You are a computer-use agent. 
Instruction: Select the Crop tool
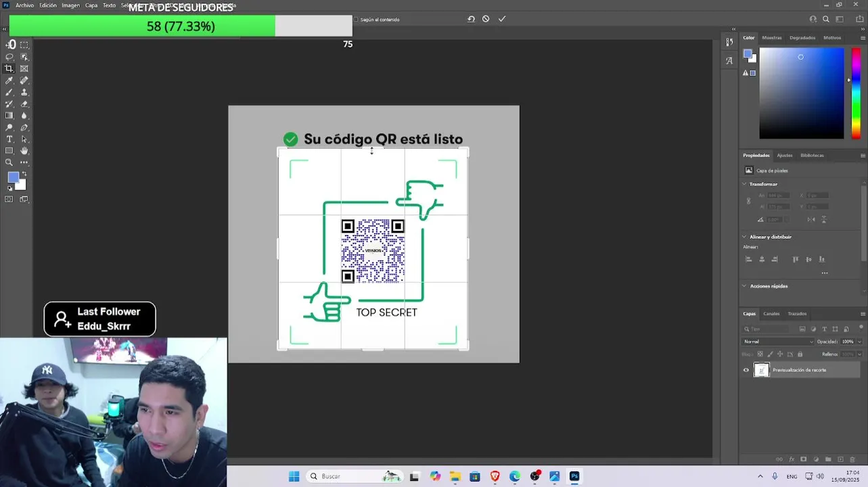[x=9, y=68]
